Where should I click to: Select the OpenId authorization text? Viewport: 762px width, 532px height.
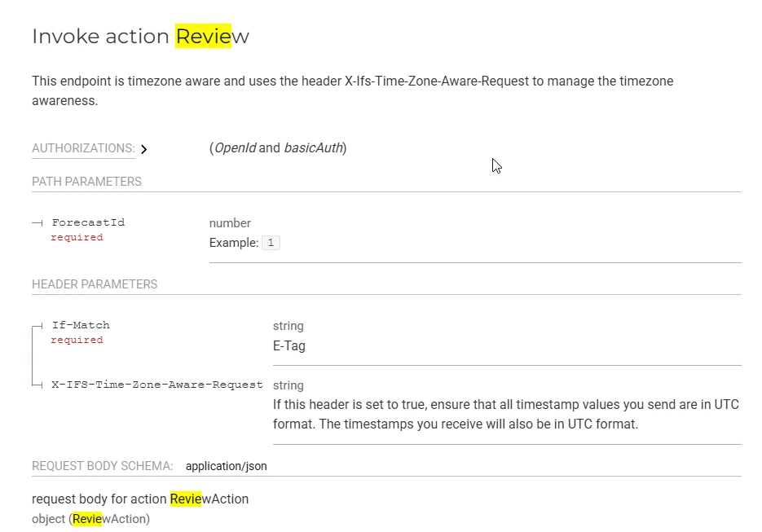[236, 147]
